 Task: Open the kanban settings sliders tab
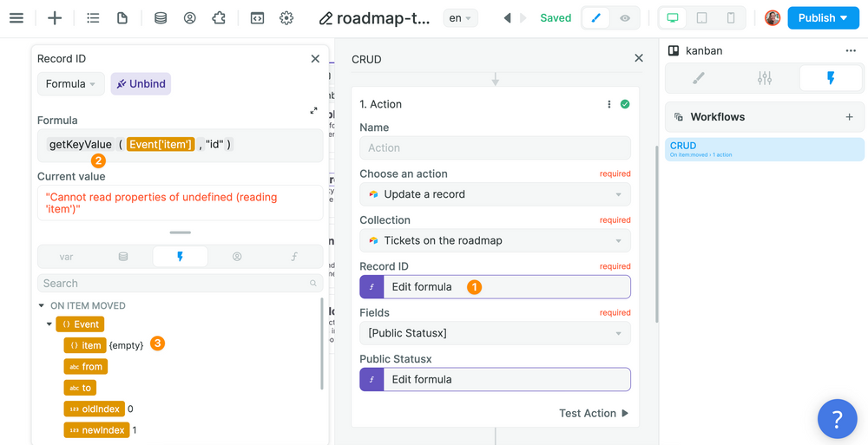[764, 79]
